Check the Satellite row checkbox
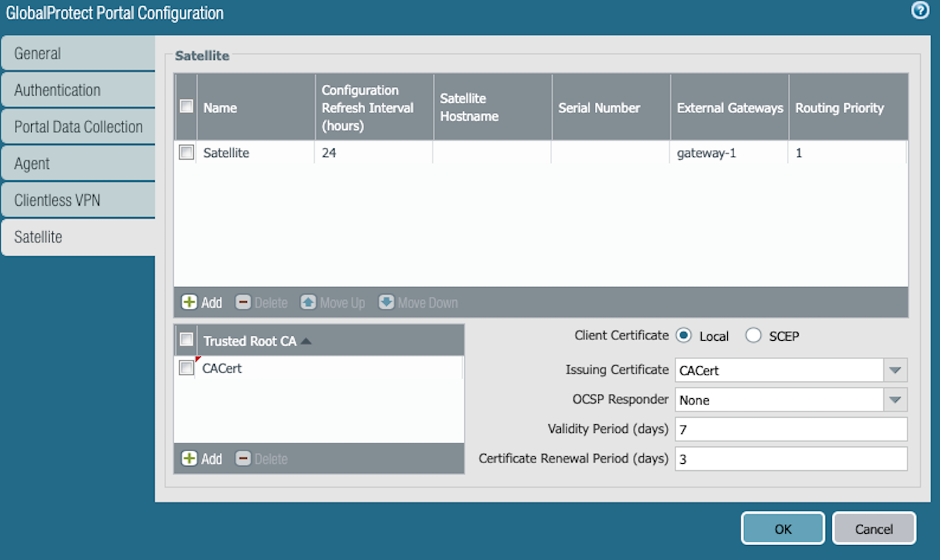This screenshot has height=560, width=940. (x=187, y=153)
